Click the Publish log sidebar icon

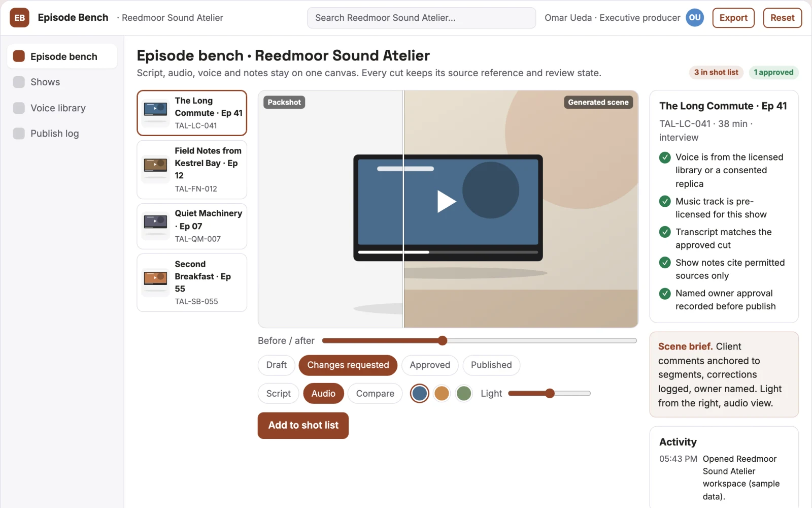tap(19, 133)
